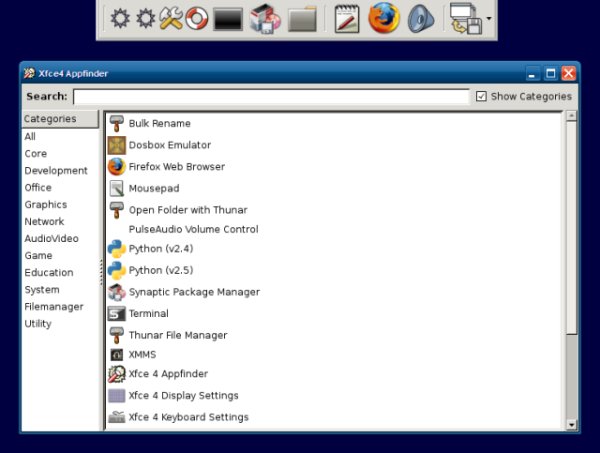Toggle the Show Categories checkbox
This screenshot has width=600, height=453.
click(x=481, y=96)
